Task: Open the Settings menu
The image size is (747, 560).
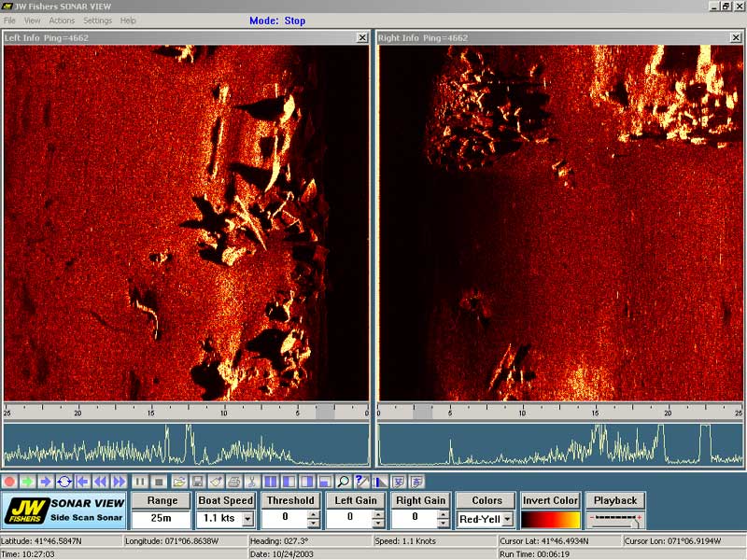Action: click(97, 21)
